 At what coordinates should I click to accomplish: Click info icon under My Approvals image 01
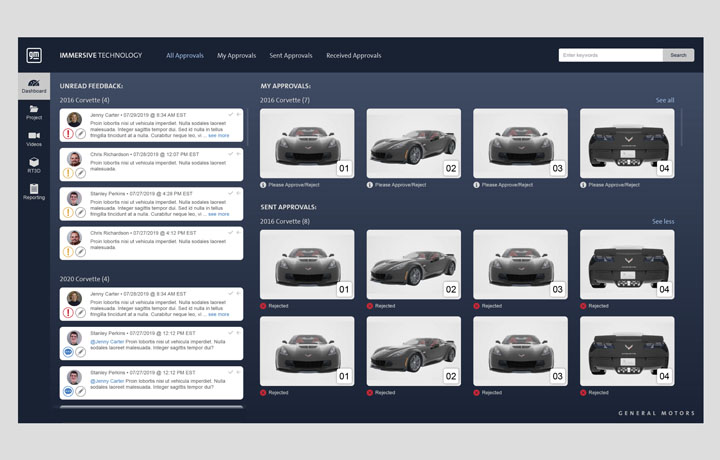(263, 185)
